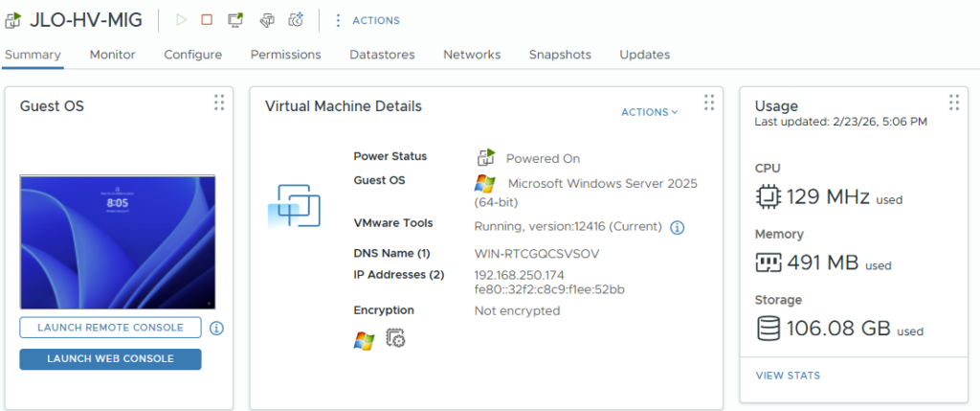Open the Snapshots tab

point(560,55)
